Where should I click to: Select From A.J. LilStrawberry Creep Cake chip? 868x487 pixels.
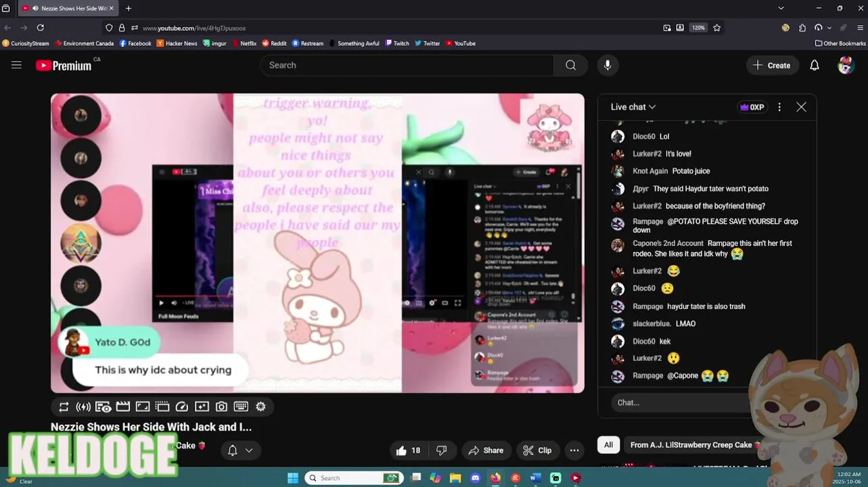pyautogui.click(x=695, y=445)
